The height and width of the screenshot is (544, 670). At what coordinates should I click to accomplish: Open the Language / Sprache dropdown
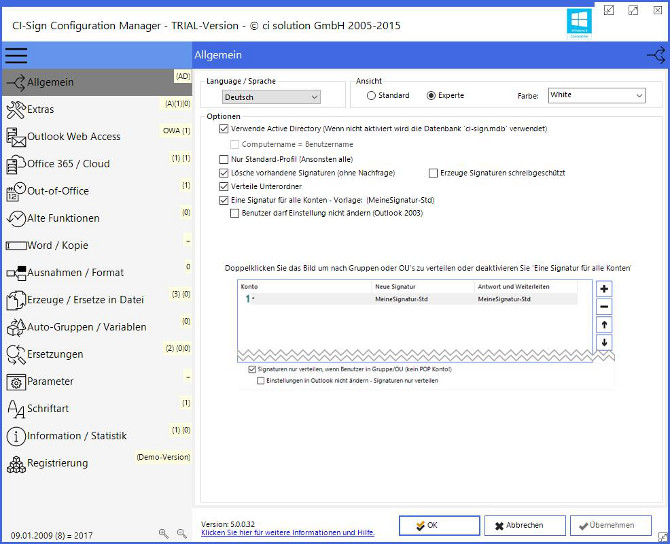pos(273,97)
